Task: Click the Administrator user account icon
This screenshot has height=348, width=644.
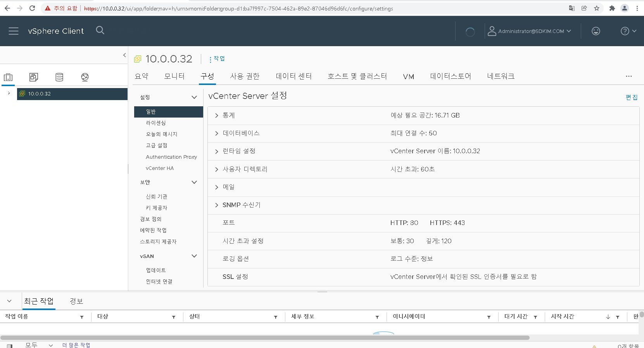Action: pos(492,31)
